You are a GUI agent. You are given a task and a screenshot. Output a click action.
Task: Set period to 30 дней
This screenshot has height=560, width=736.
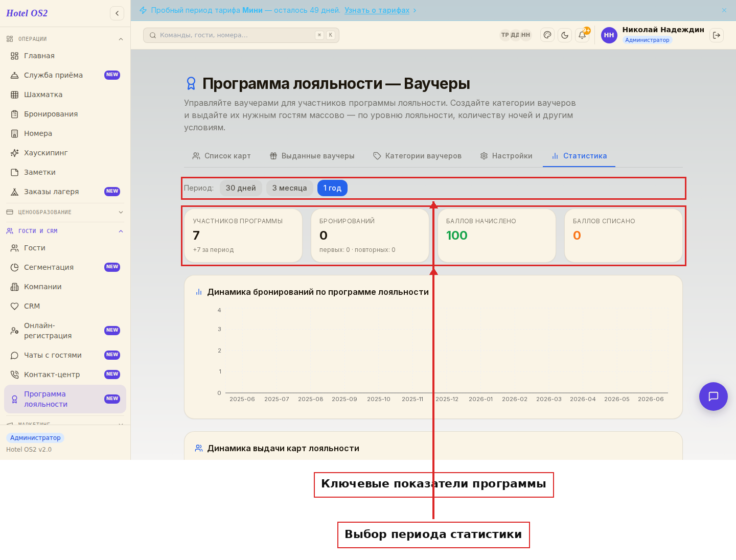click(241, 188)
